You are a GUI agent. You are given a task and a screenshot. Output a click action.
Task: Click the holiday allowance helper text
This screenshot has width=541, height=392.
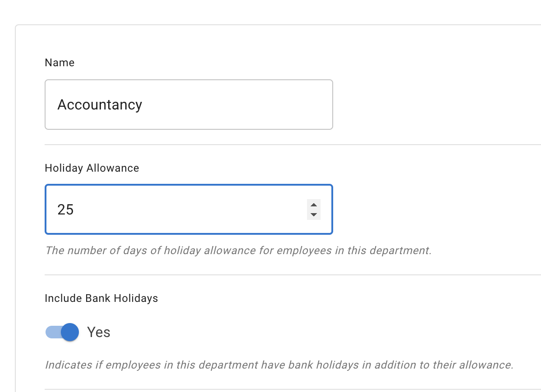click(x=238, y=251)
